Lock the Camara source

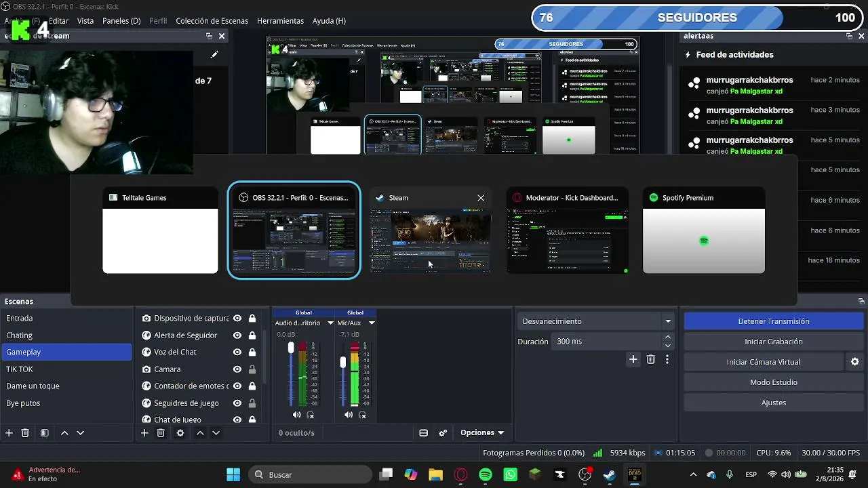252,369
